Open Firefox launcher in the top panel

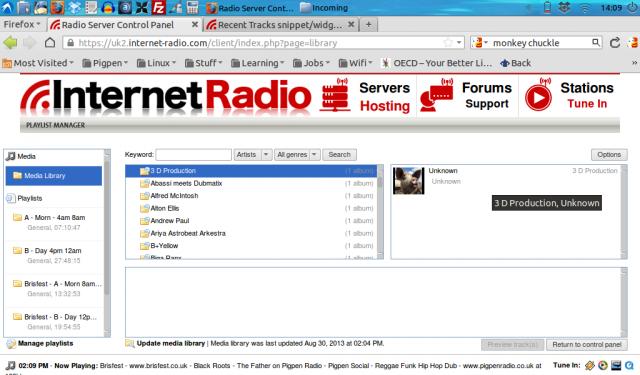[x=58, y=7]
